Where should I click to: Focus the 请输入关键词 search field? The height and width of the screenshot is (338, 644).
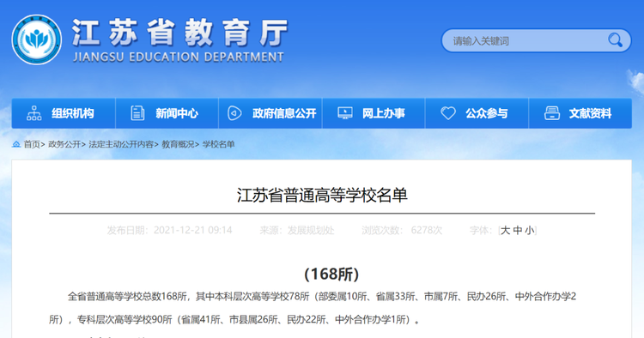pyautogui.click(x=536, y=40)
